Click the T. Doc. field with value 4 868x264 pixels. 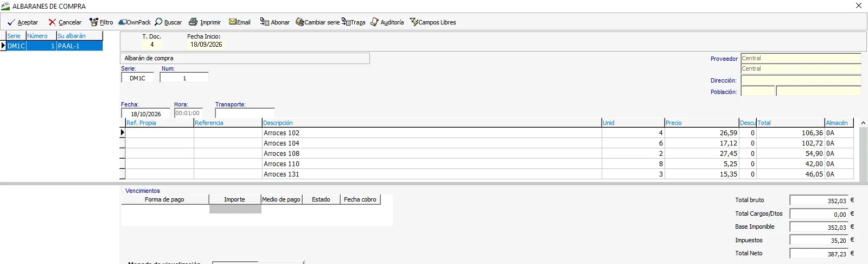point(152,45)
